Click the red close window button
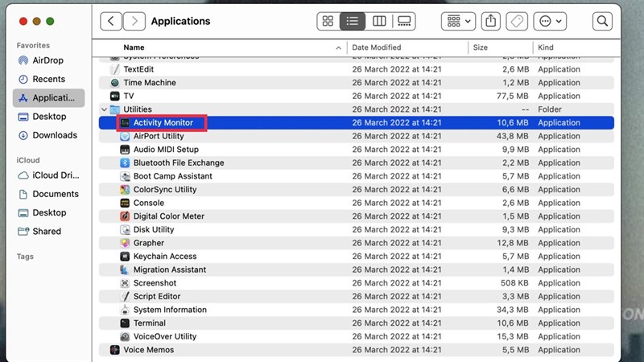 point(23,22)
